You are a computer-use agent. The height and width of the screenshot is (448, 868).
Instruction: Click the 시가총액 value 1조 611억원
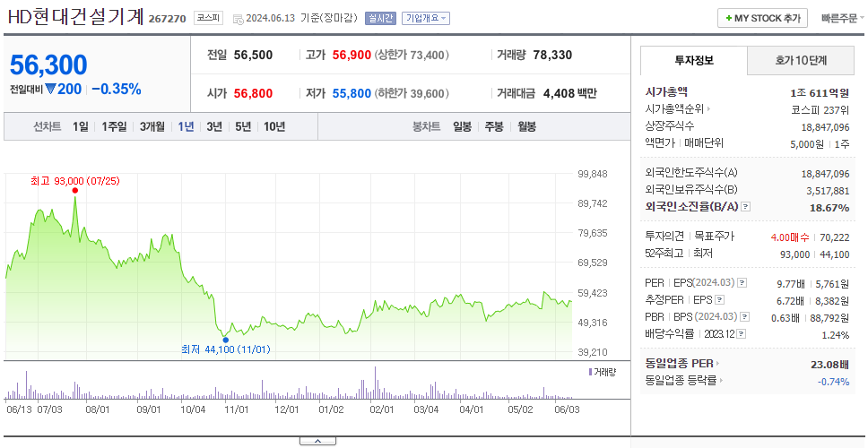coord(820,93)
